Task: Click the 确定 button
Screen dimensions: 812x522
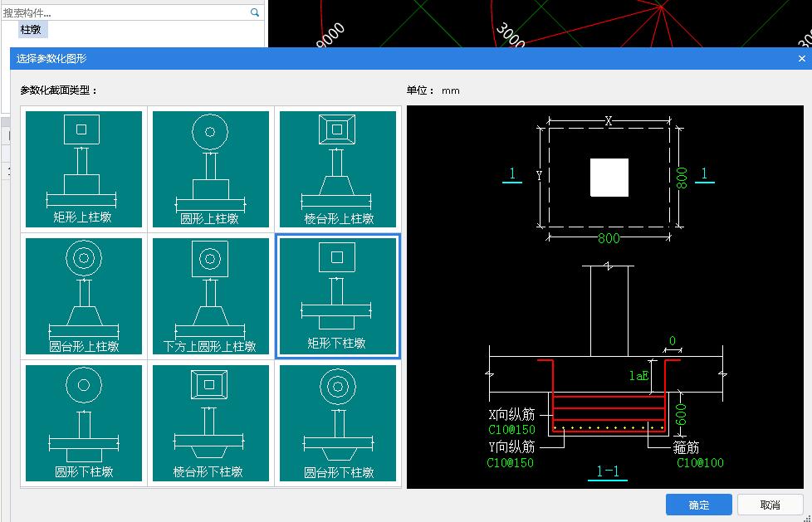Action: (x=698, y=505)
